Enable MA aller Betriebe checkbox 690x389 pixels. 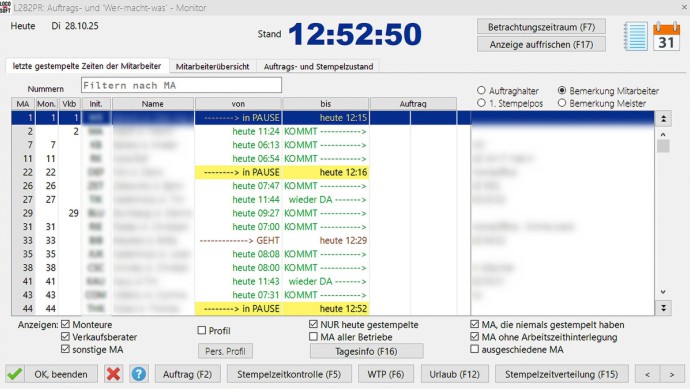click(x=313, y=337)
